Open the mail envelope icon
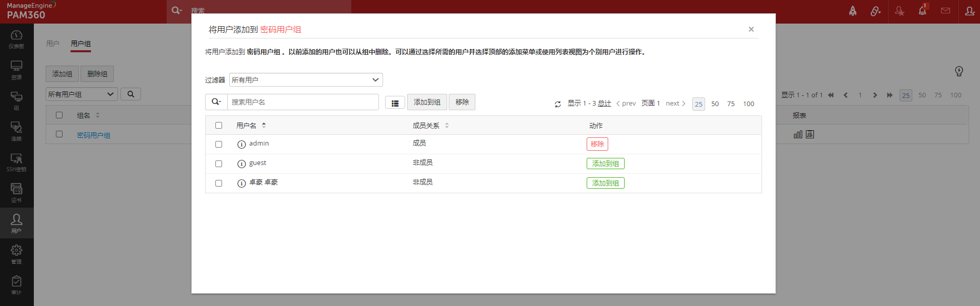Viewport: 980px width, 306px height. click(946, 11)
